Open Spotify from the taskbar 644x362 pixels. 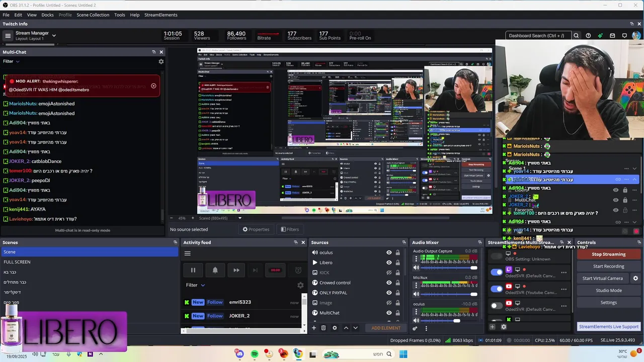(255, 354)
